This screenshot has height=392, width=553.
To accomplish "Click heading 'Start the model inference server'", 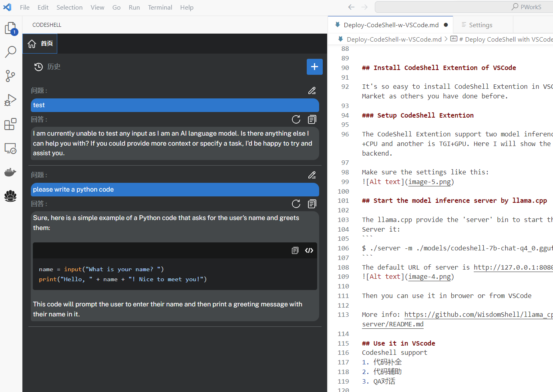I will click(x=454, y=200).
